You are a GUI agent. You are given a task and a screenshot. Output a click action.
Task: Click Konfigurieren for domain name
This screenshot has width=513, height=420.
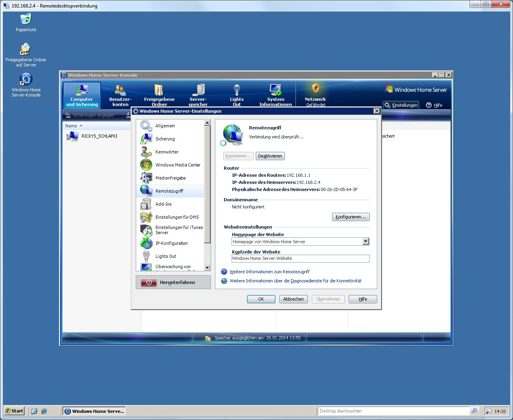point(351,217)
